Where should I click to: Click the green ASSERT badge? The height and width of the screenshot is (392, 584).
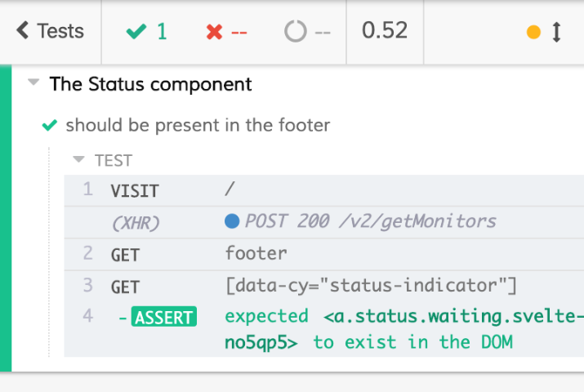[x=164, y=318]
